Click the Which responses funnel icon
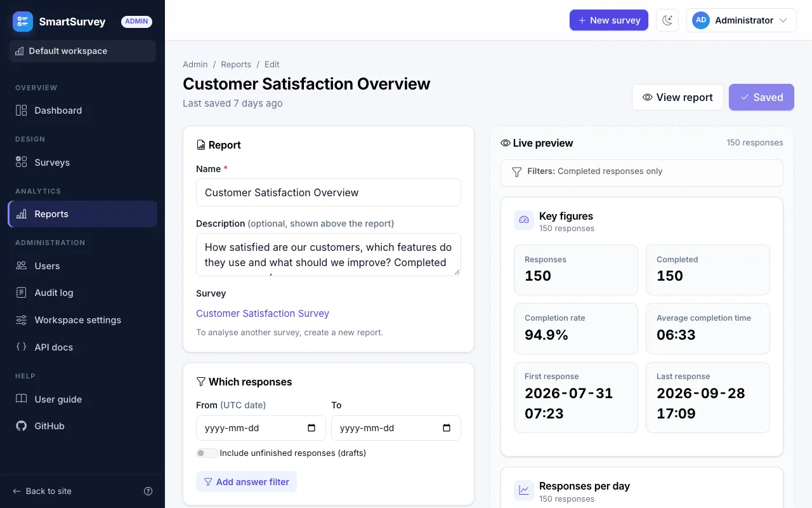Image resolution: width=812 pixels, height=508 pixels. pyautogui.click(x=201, y=382)
